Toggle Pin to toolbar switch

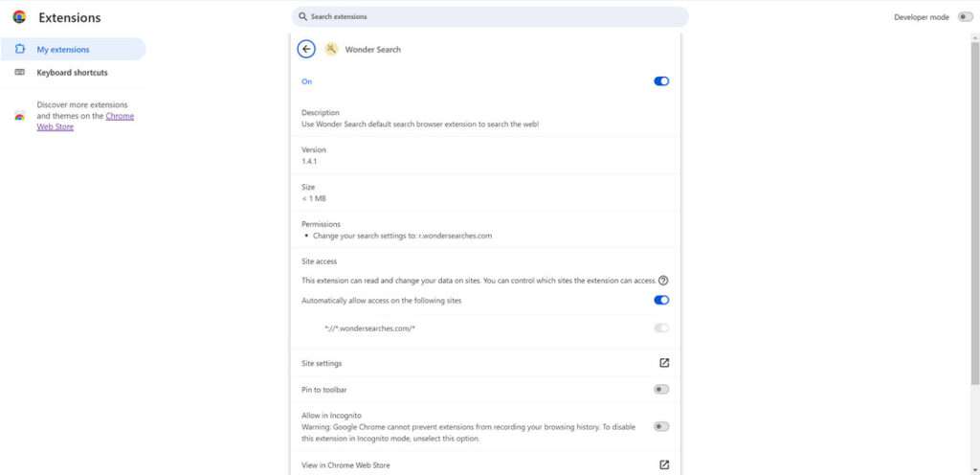click(661, 389)
